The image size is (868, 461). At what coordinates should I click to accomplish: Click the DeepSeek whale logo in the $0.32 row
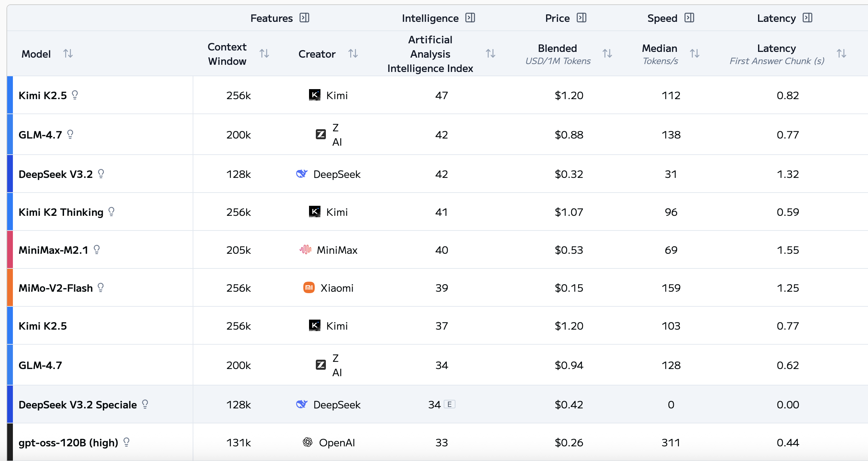pyautogui.click(x=302, y=174)
